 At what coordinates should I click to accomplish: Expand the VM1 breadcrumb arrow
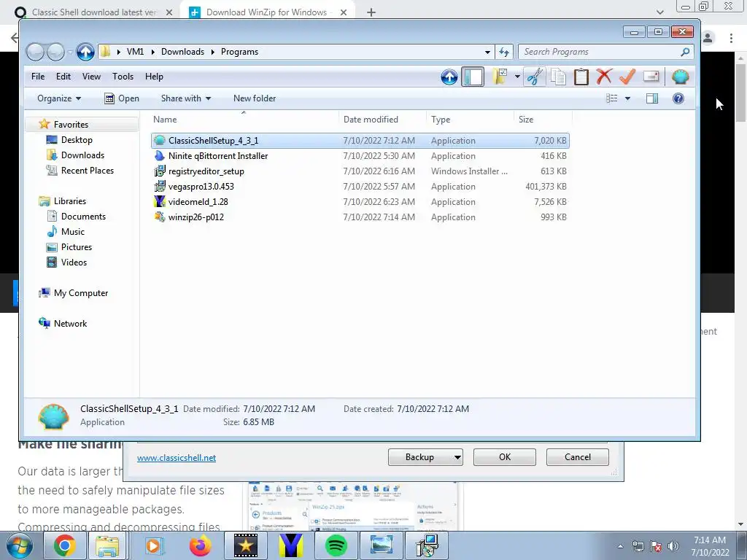click(153, 52)
